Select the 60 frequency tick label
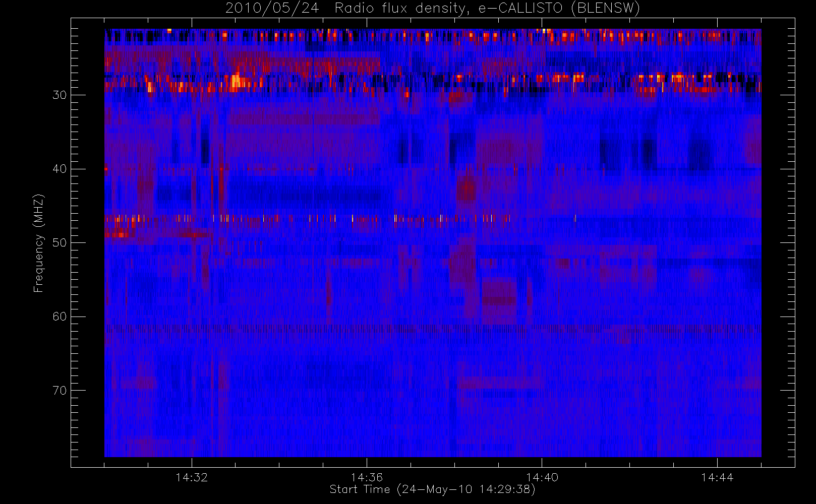 (60, 317)
